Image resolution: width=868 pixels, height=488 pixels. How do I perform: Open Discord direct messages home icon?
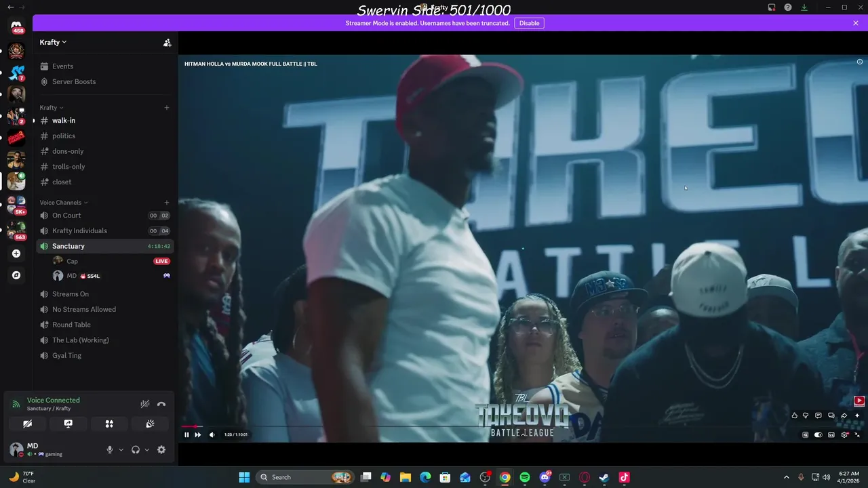(16, 27)
